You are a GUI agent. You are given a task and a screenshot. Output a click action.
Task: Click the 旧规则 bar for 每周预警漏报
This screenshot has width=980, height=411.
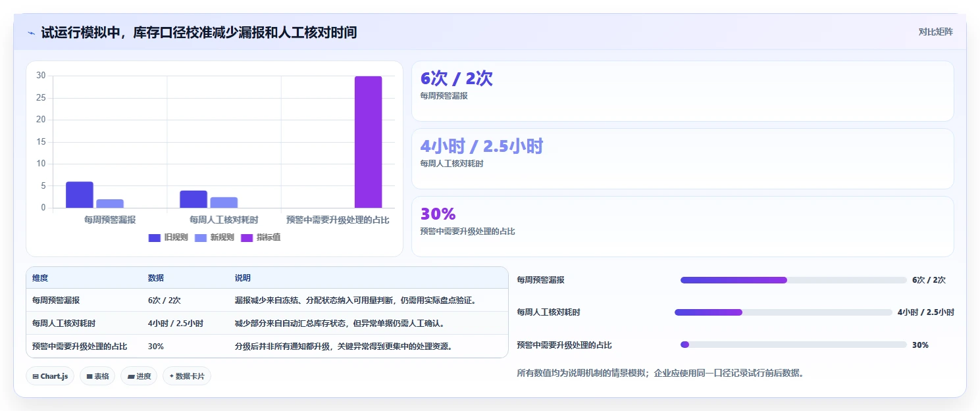tap(80, 195)
